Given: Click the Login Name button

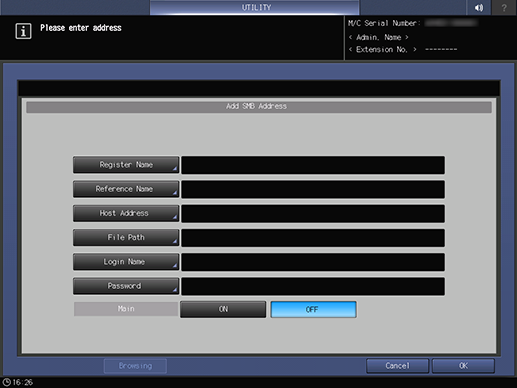Looking at the screenshot, I should (126, 262).
